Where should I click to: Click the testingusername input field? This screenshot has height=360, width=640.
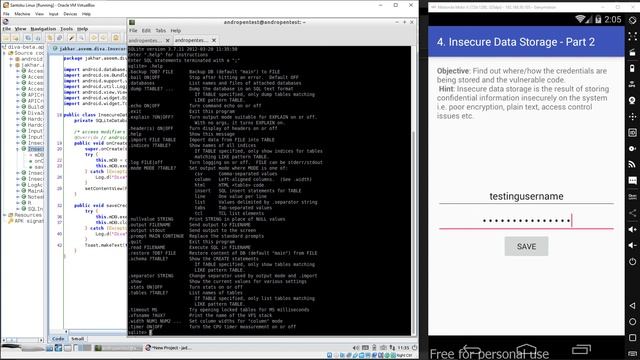526,196
